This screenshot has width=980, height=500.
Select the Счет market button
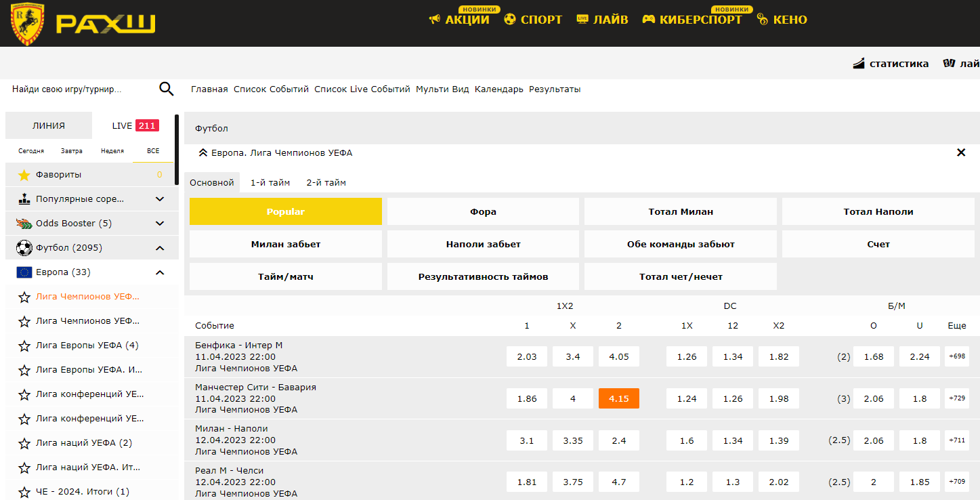point(878,244)
